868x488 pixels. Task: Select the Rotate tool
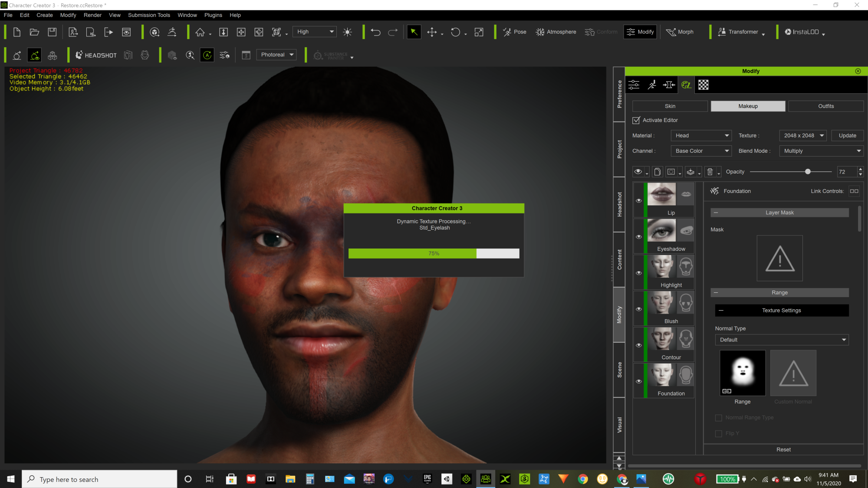(x=455, y=32)
